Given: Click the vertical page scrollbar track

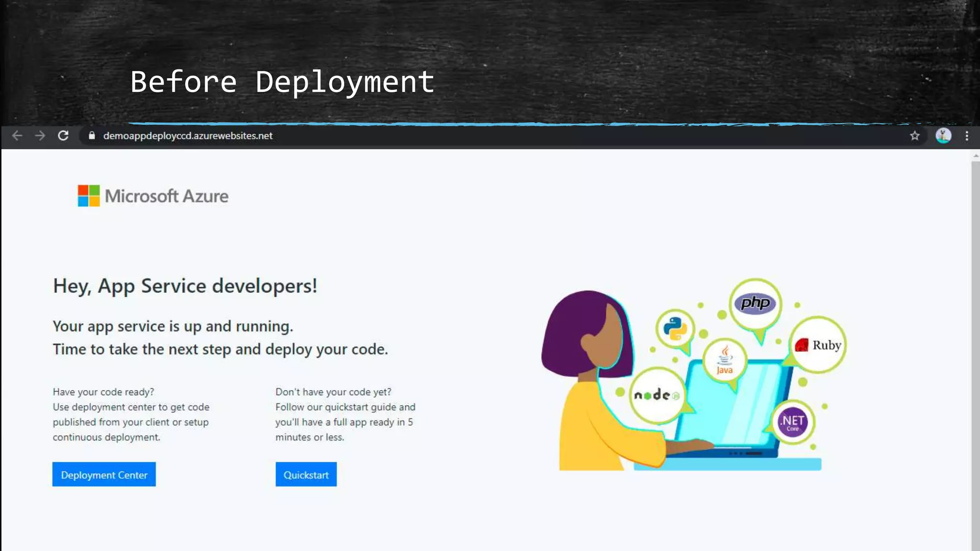Looking at the screenshot, I should pos(975,356).
